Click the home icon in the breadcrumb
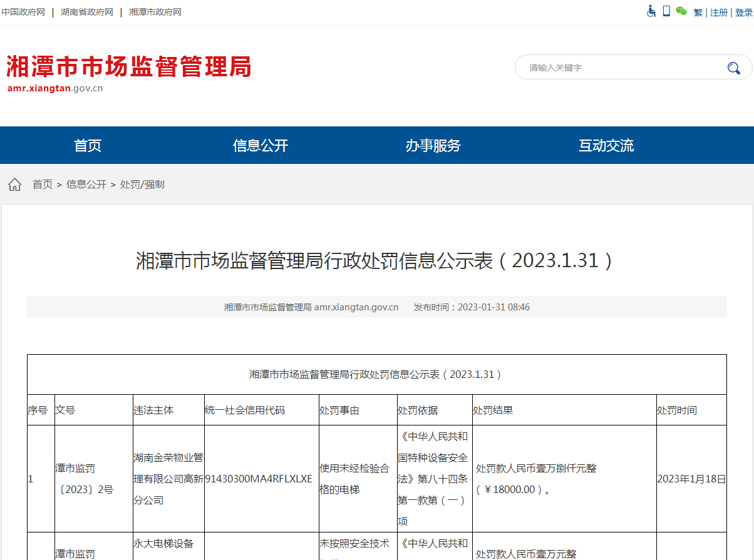754x560 pixels. [14, 183]
